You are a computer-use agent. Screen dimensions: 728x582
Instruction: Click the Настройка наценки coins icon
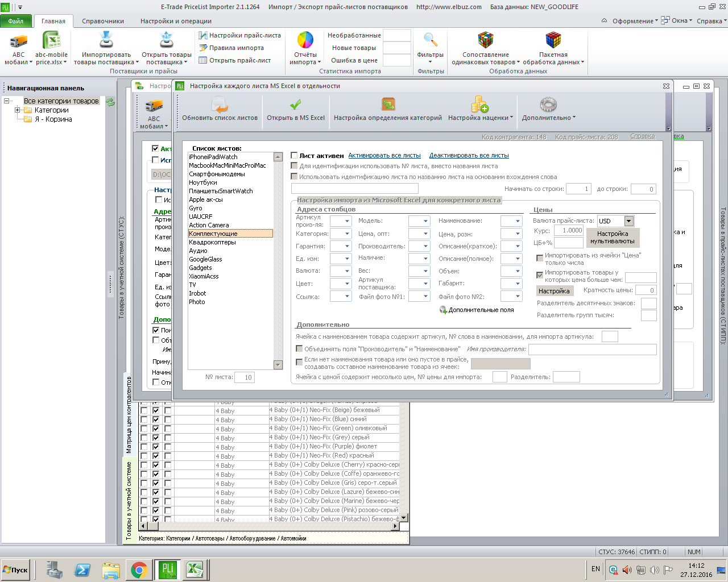coord(479,105)
